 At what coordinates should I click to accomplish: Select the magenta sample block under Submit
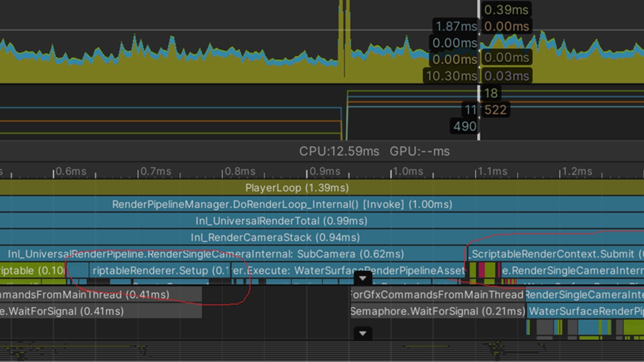point(481,270)
